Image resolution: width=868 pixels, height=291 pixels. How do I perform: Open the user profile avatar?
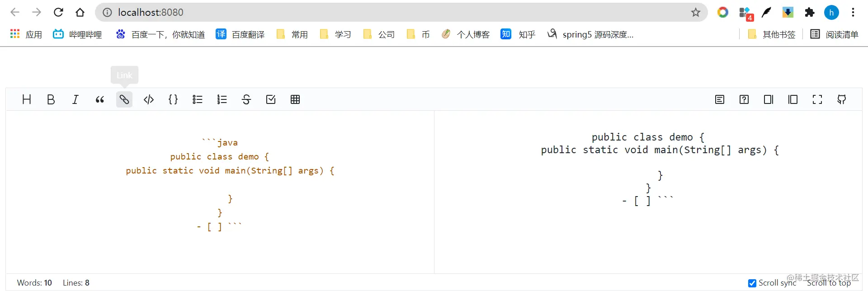(831, 12)
